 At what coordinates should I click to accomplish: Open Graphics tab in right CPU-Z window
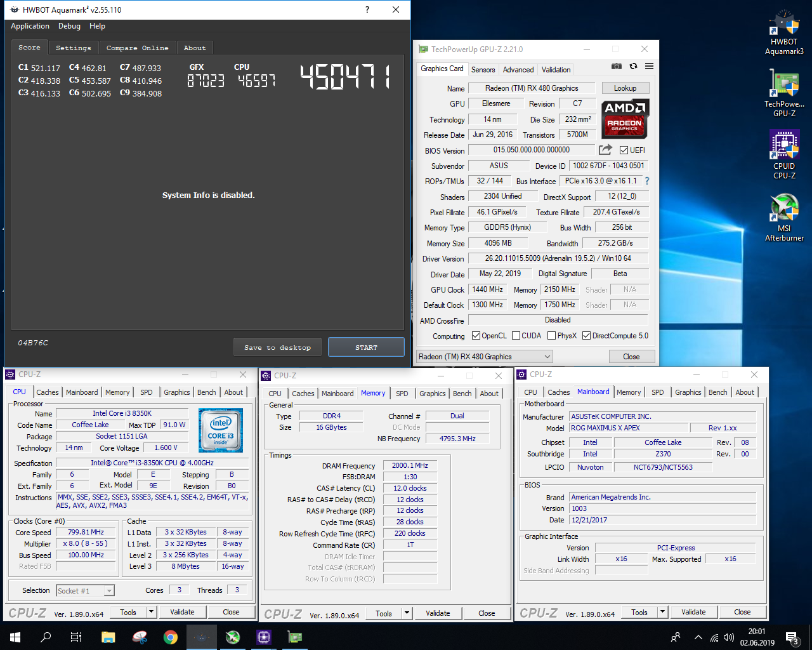pos(688,392)
